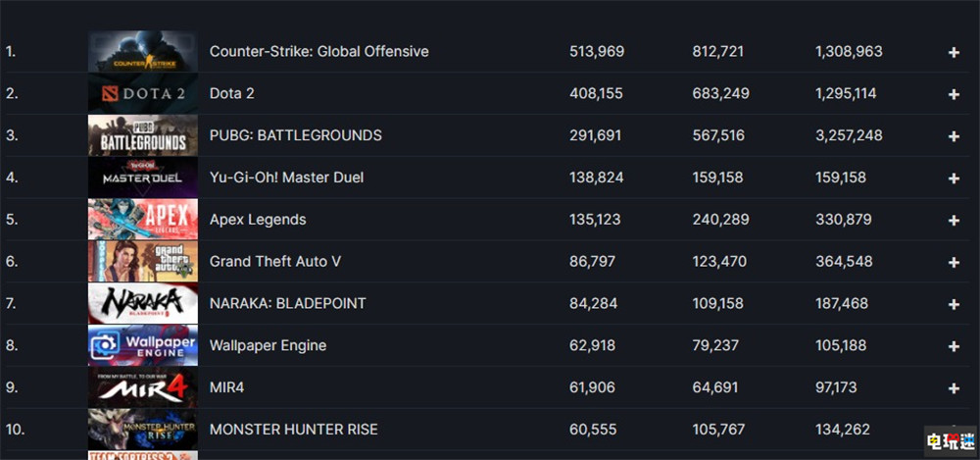Click the plus icon for MIR4

click(954, 388)
